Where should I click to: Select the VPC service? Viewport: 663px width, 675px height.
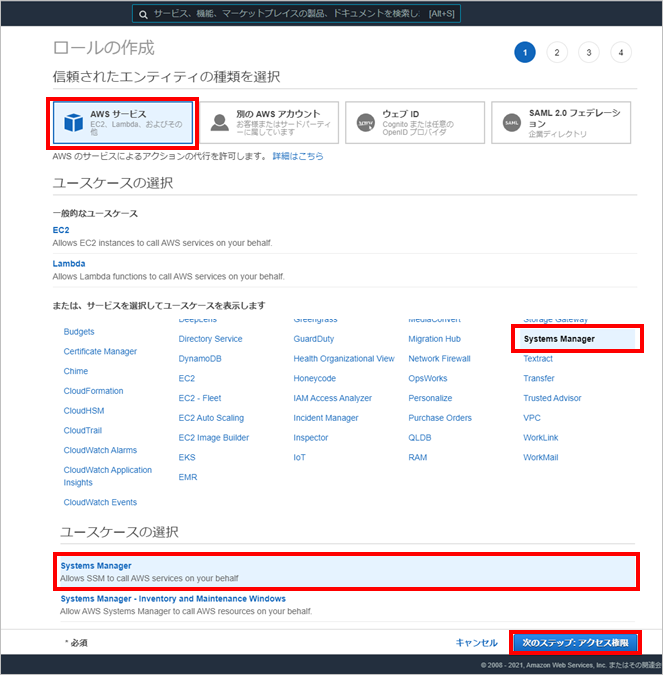coord(532,418)
